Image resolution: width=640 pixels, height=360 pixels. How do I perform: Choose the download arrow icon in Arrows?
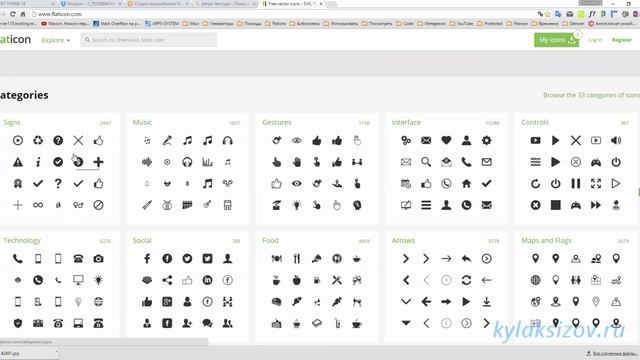(x=487, y=302)
